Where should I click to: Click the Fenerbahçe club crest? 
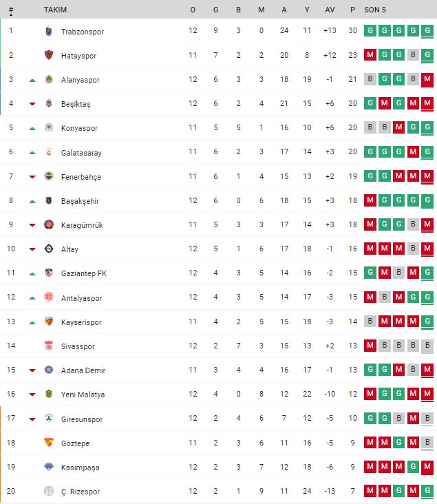49,177
